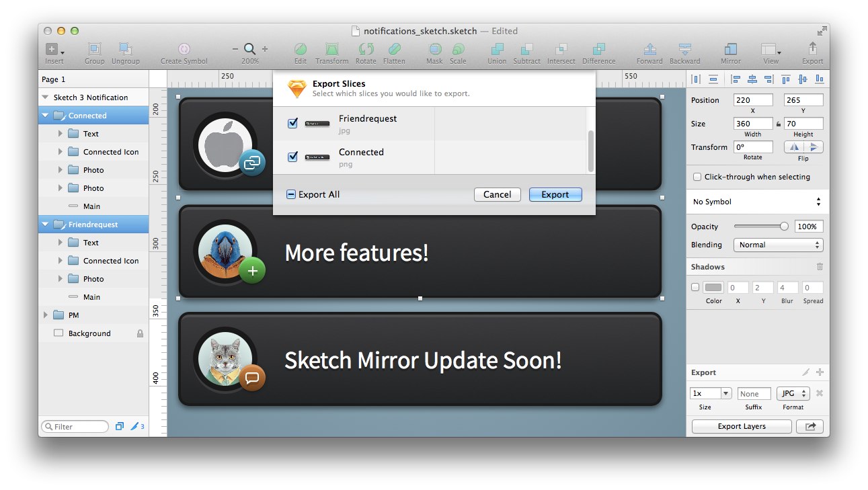Image resolution: width=868 pixels, height=490 pixels.
Task: Click the Opacity slider
Action: [x=760, y=227]
